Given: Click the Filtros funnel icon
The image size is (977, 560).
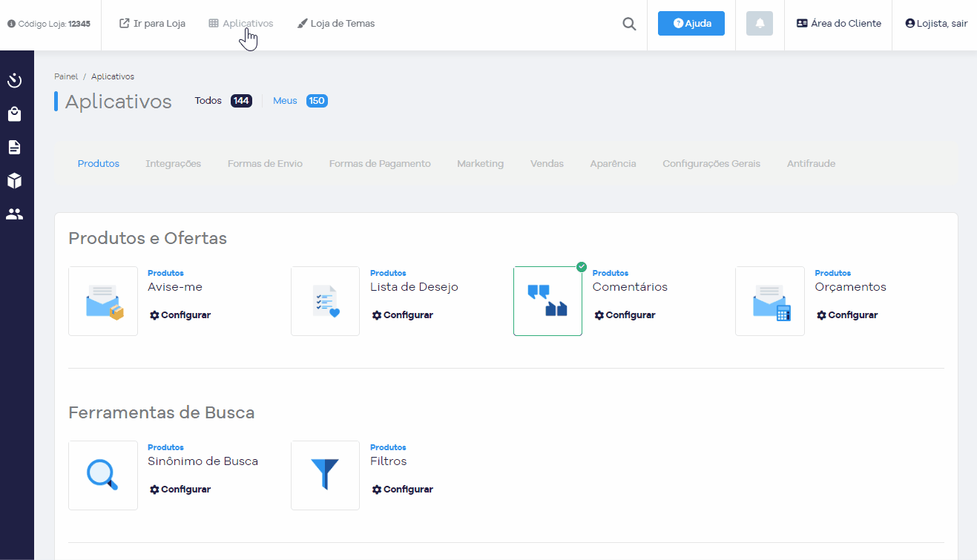Looking at the screenshot, I should 325,475.
